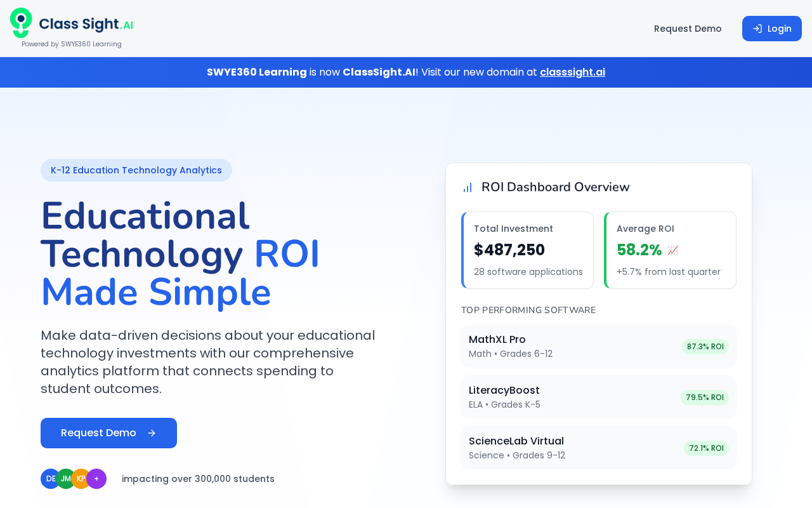Click the 72.1% ROI badge
This screenshot has height=508, width=812.
(706, 448)
